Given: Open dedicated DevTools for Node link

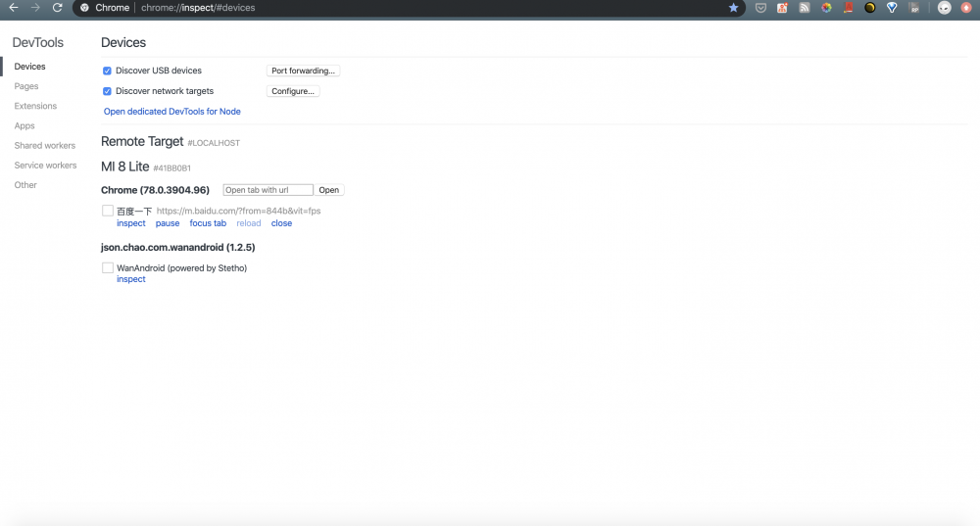Looking at the screenshot, I should 171,112.
